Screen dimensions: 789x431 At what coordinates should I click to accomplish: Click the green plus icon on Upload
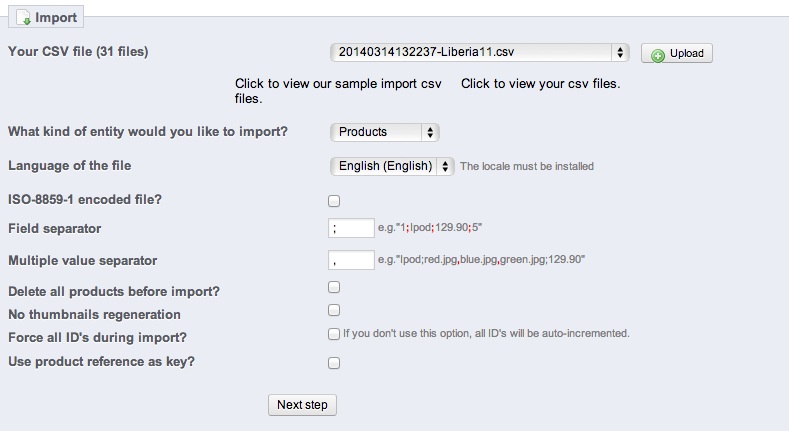tap(657, 55)
